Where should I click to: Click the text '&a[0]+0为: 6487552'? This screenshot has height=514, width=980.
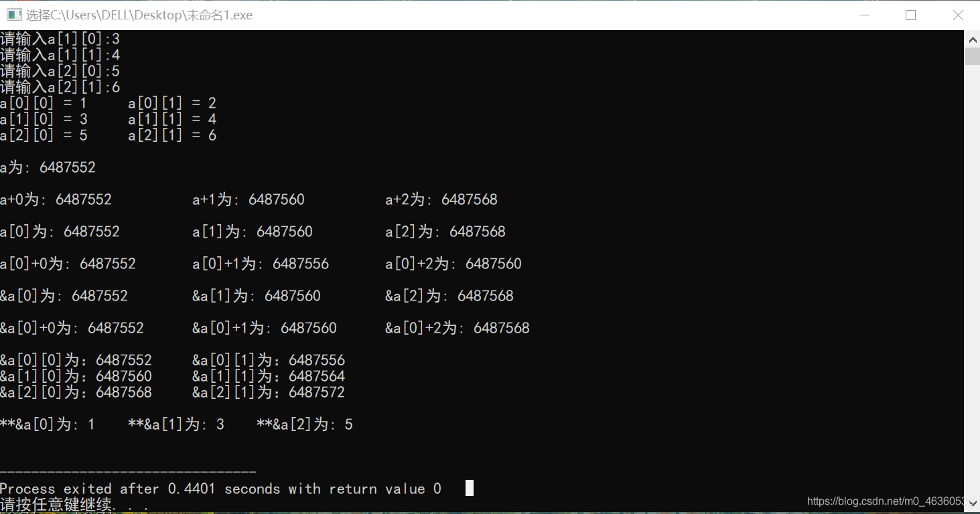(x=72, y=328)
